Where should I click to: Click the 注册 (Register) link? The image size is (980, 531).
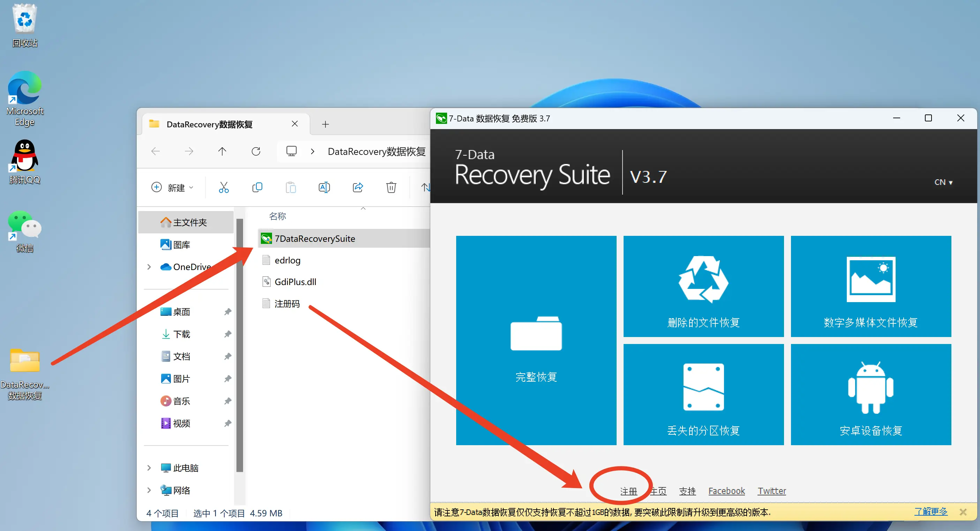point(628,491)
